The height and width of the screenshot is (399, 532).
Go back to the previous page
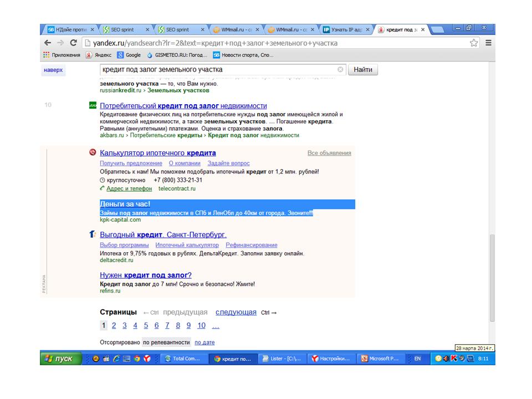[48, 43]
